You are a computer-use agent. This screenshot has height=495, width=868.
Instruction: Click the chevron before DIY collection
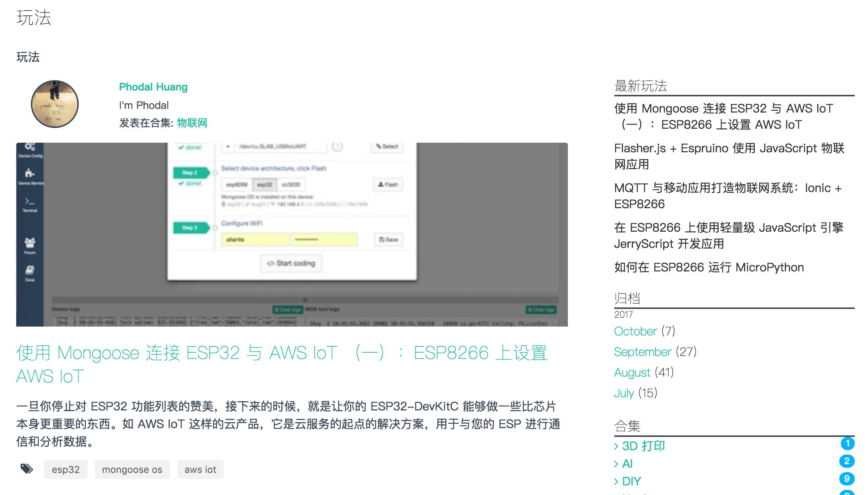pyautogui.click(x=616, y=481)
